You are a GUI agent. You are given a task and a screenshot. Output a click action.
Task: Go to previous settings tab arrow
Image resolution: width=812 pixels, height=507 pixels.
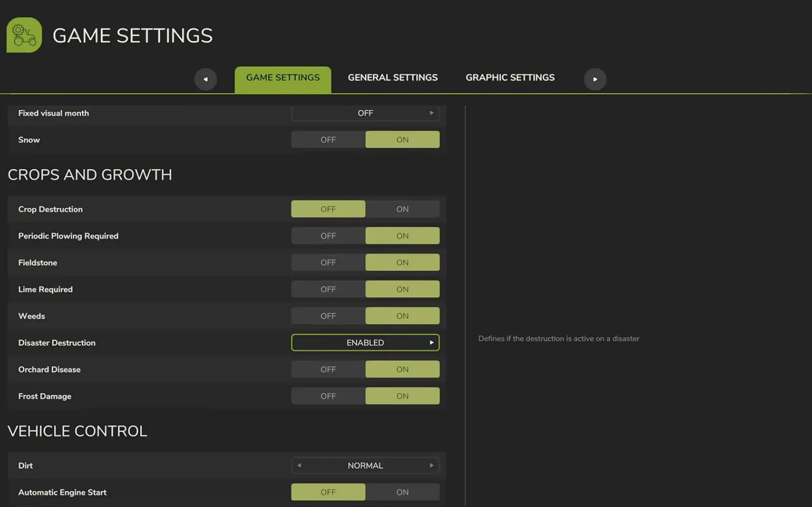(206, 79)
